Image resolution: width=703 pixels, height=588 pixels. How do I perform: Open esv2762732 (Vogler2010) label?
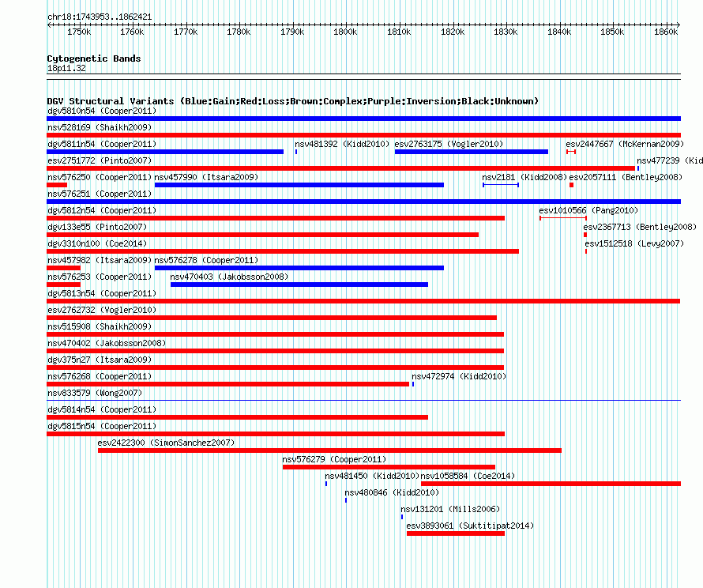click(102, 310)
